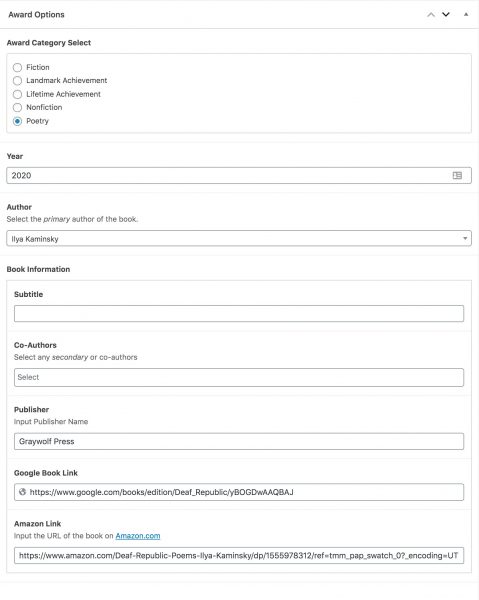Image resolution: width=479 pixels, height=600 pixels.
Task: Open the Ilya Kaminsky author select box
Action: (x=239, y=238)
